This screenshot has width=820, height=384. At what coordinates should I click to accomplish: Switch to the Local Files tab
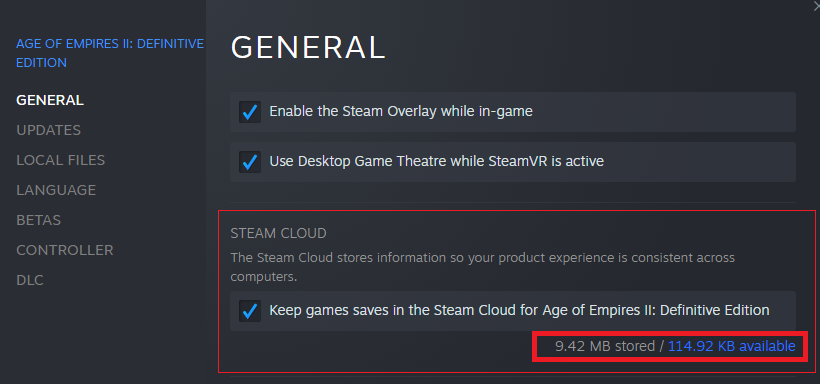[61, 160]
